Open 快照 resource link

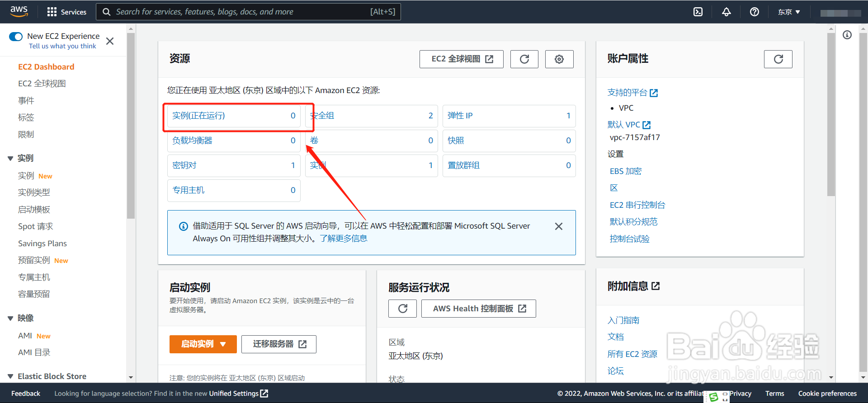click(456, 141)
